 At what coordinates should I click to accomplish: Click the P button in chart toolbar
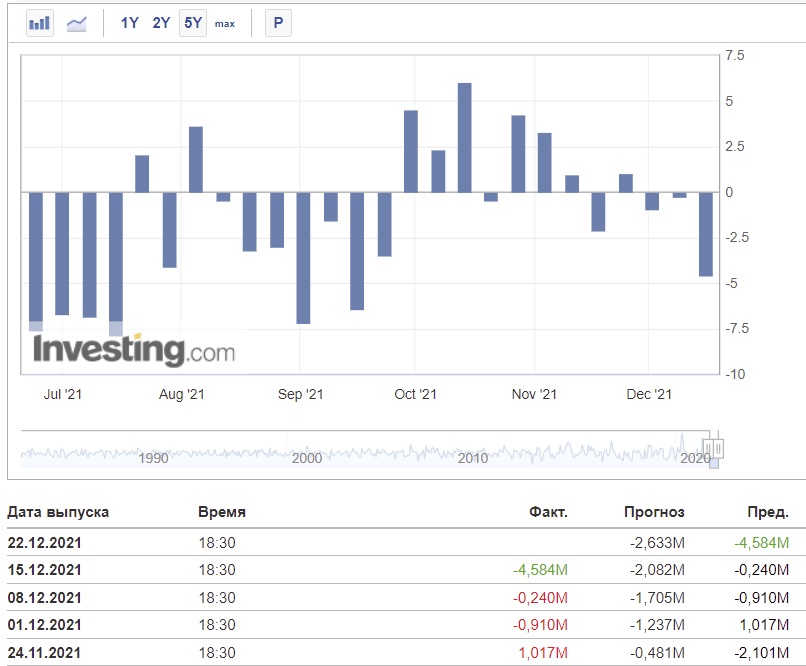click(278, 23)
